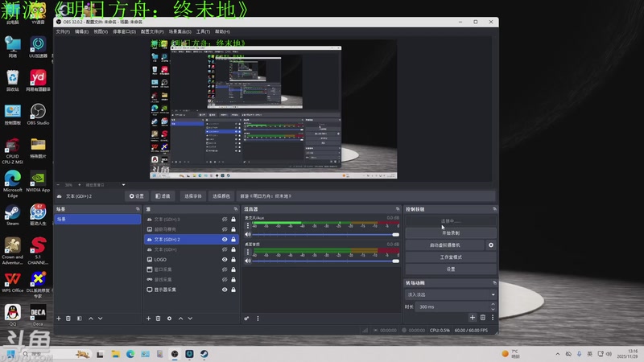Open the 编辑(E) menu
The height and width of the screenshot is (362, 644).
[x=81, y=31]
